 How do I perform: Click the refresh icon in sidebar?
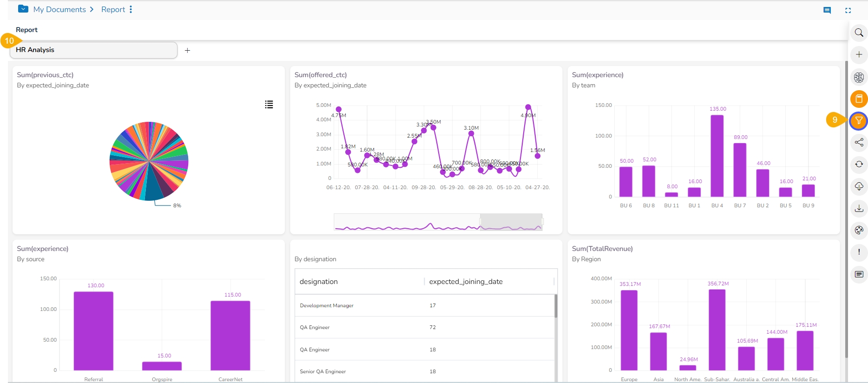(859, 165)
